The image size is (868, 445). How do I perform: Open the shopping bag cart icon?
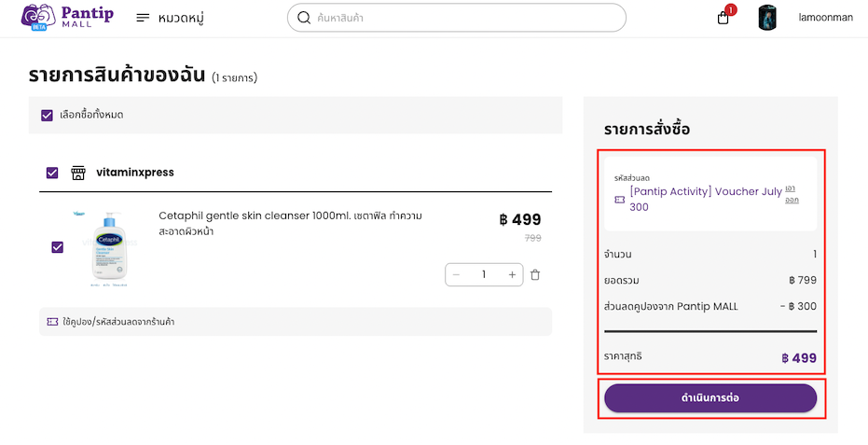coord(723,19)
